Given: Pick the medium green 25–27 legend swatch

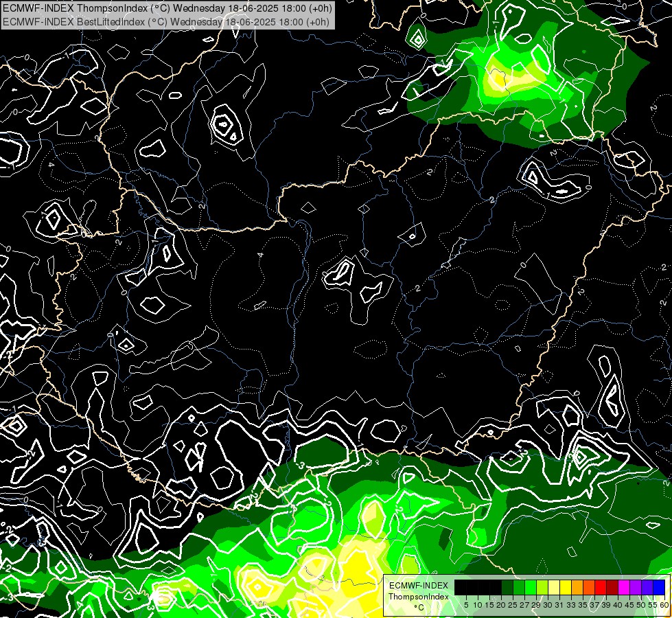Looking at the screenshot, I should point(519,588).
